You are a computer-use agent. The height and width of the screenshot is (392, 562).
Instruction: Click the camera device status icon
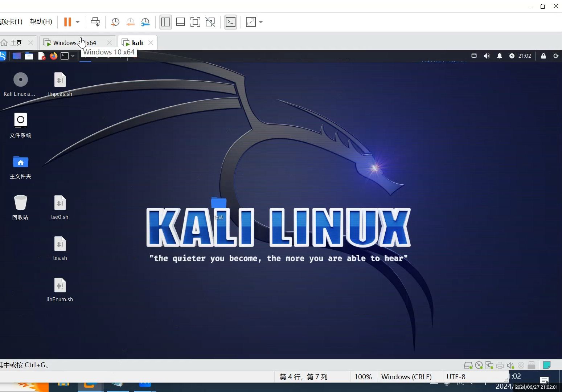521,365
